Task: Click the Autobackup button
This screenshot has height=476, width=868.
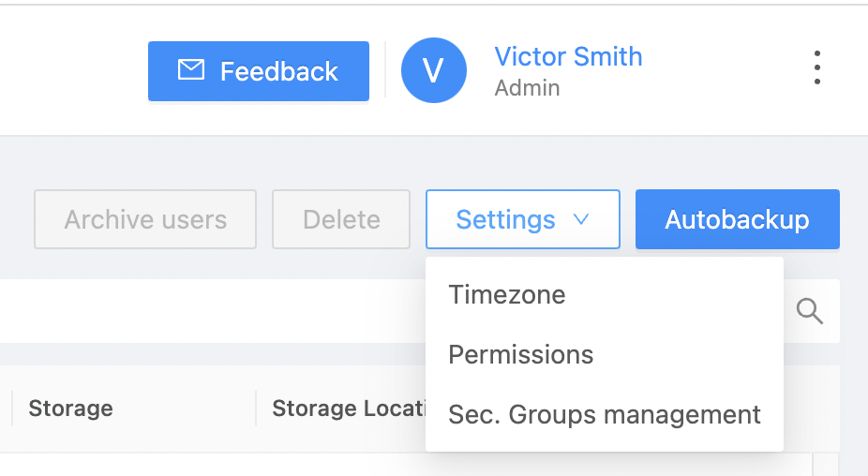Action: click(x=738, y=219)
